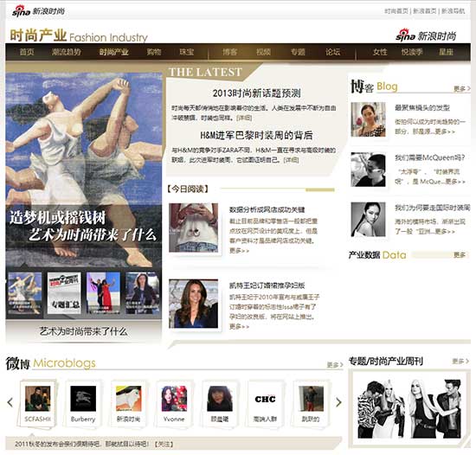Screen dimensions: 476x455
Task: Open Yvonne microblog avatar
Action: (174, 398)
